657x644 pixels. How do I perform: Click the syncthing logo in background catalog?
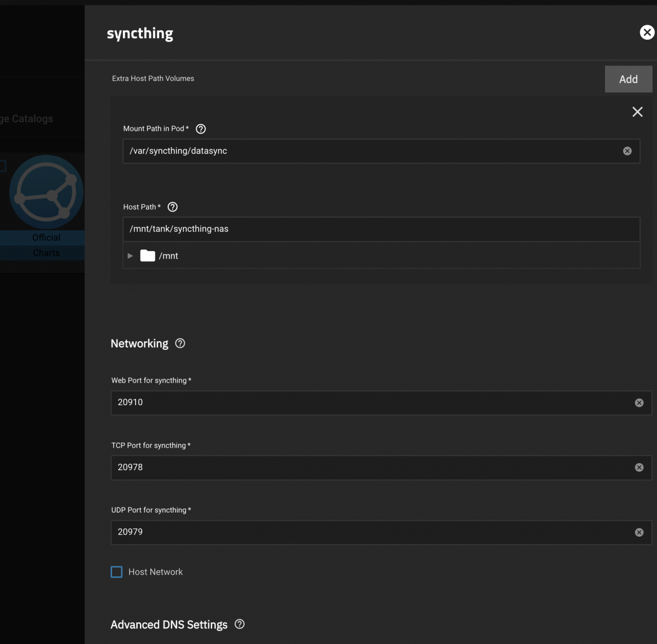pyautogui.click(x=47, y=192)
